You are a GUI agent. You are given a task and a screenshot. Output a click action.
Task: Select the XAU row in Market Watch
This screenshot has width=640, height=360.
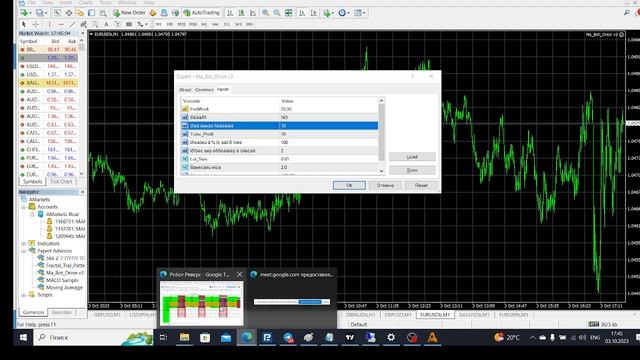click(48, 83)
